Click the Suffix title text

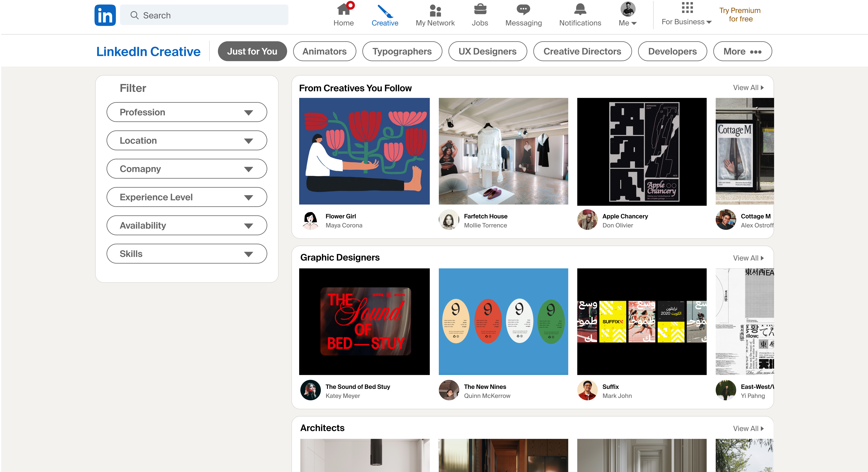point(611,387)
